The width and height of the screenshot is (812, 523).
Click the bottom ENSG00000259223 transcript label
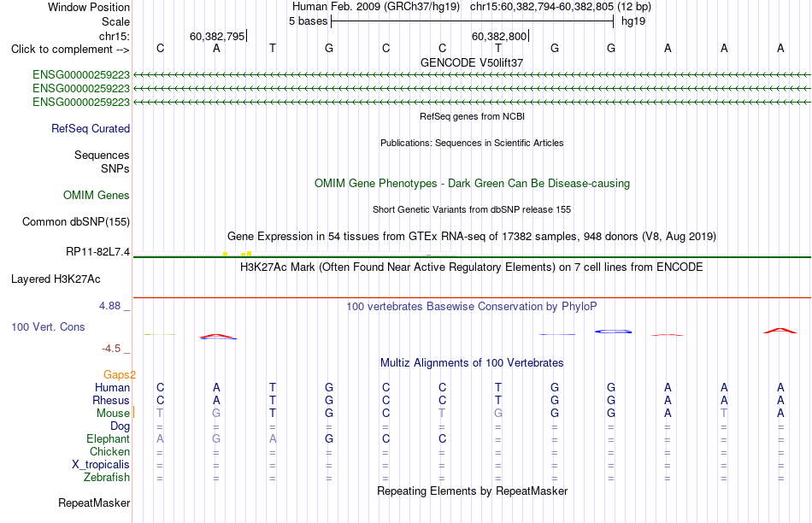coord(81,102)
